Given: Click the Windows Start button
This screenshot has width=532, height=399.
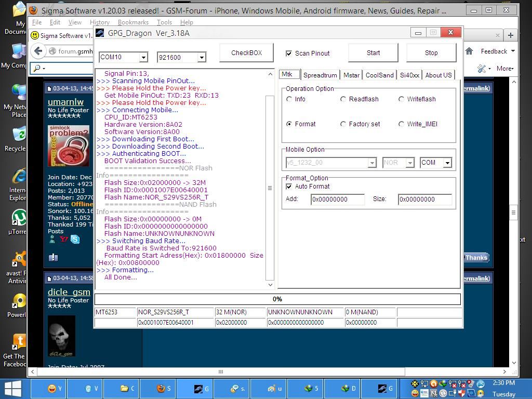Looking at the screenshot, I should (x=12, y=389).
